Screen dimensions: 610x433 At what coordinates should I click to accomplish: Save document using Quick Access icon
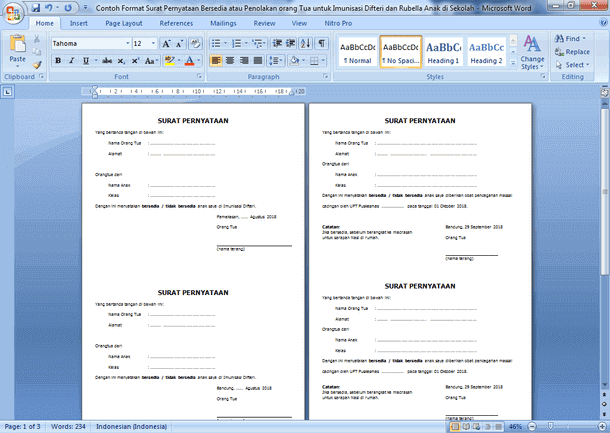(x=36, y=7)
